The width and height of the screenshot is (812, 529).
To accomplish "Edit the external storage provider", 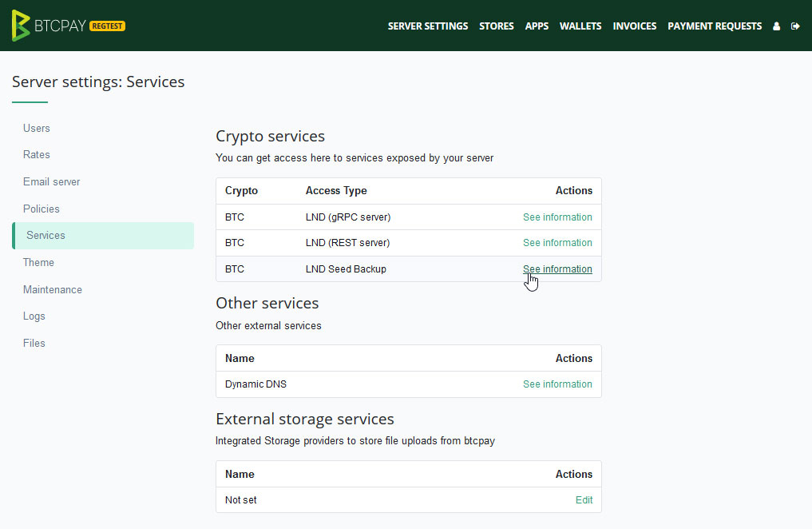I will (x=584, y=499).
